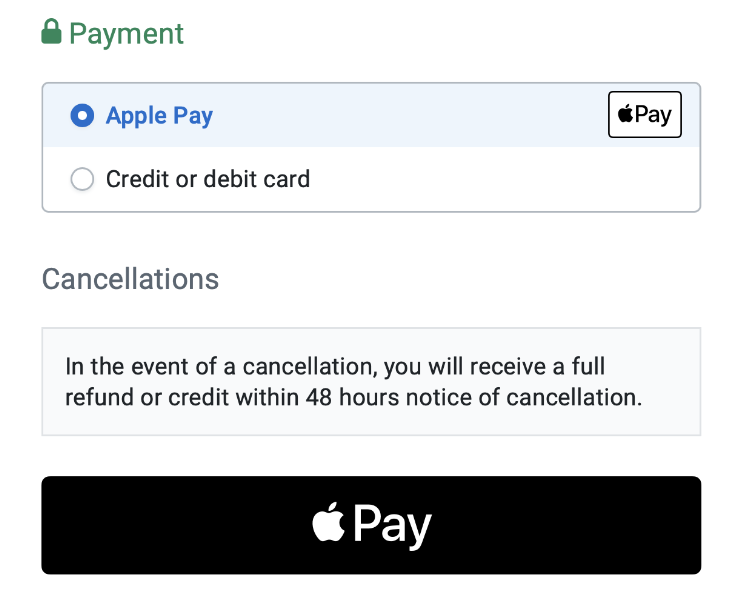
Task: Click the green "Payment" section heading
Action: pyautogui.click(x=126, y=33)
